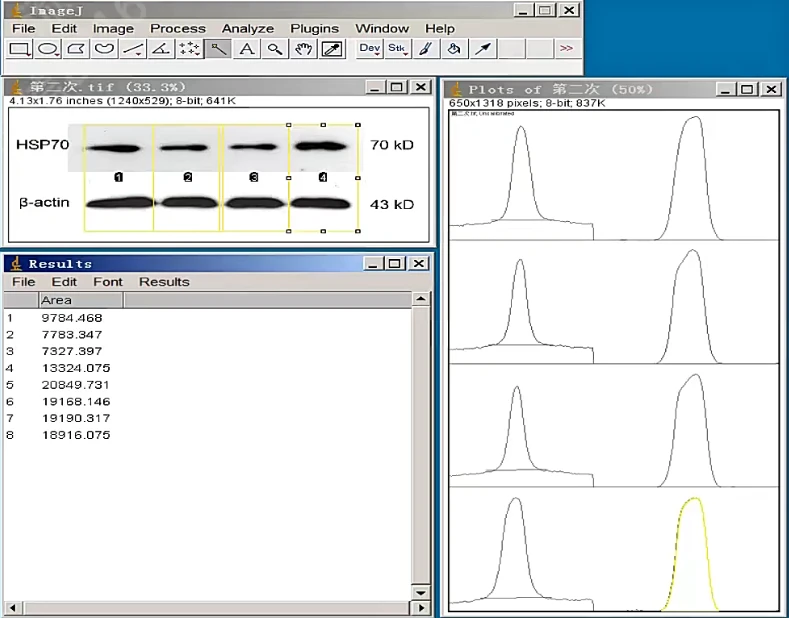Activate the Wand tracing tool

click(x=218, y=49)
